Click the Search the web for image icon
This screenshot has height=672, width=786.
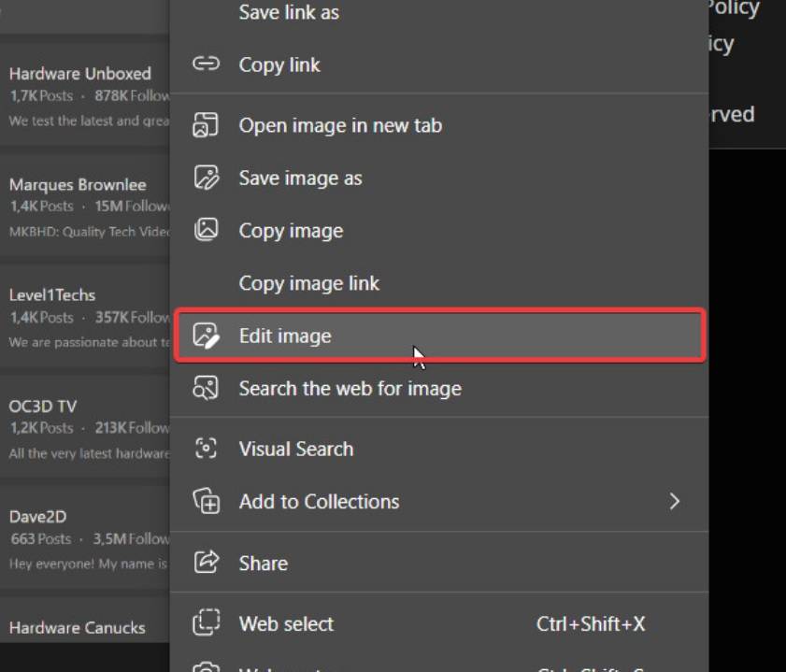pyautogui.click(x=206, y=388)
